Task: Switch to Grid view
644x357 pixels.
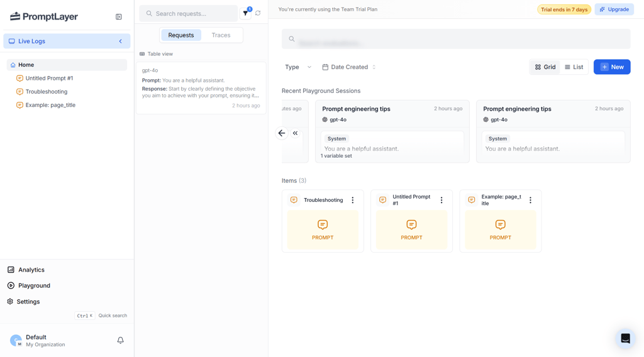Action: (545, 67)
